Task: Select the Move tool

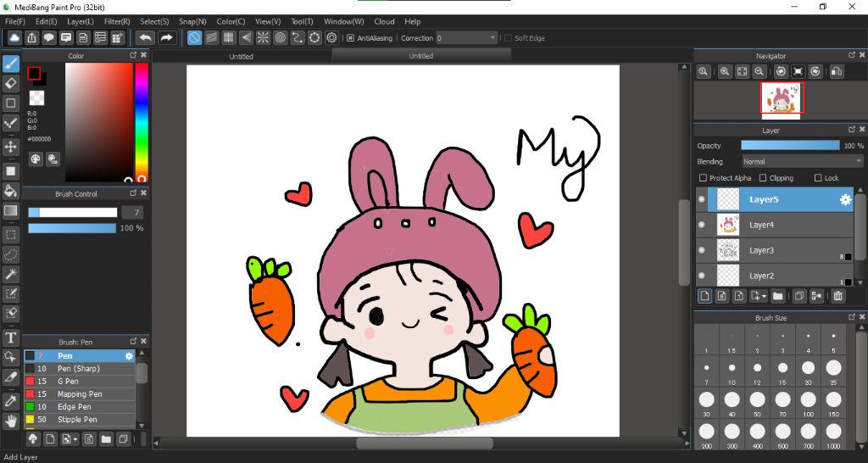Action: pos(10,147)
